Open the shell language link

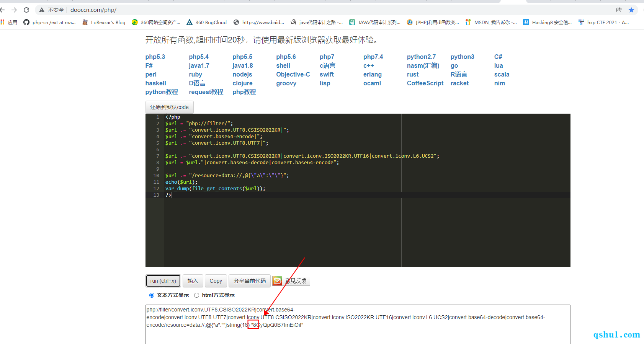pyautogui.click(x=283, y=65)
